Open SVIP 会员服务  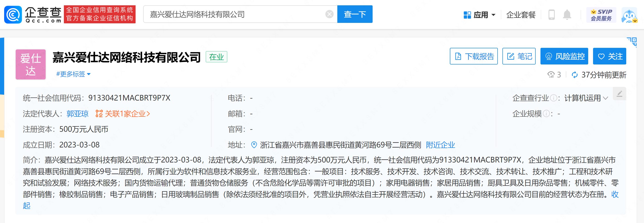click(601, 15)
